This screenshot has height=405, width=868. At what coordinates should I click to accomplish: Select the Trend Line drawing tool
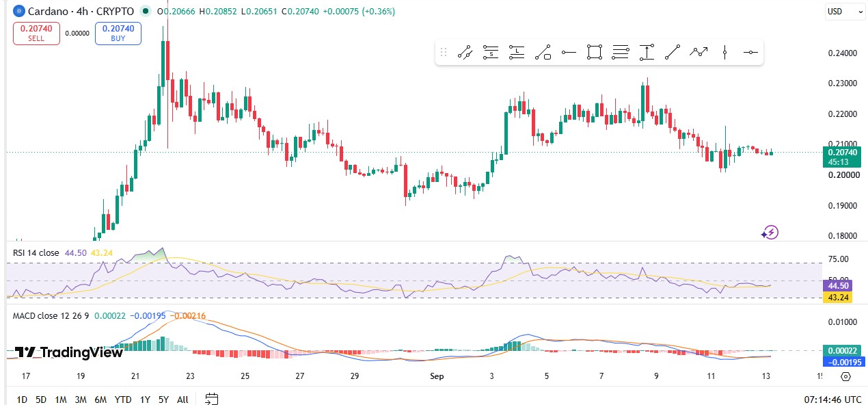(x=673, y=52)
